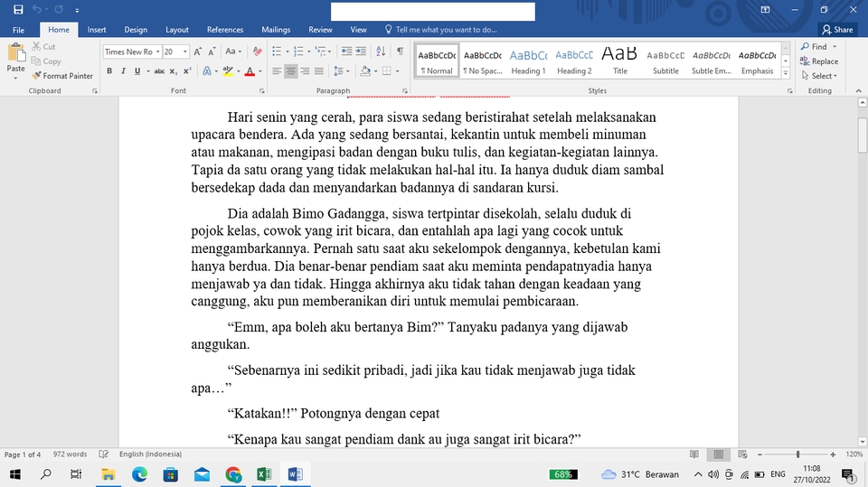Apply superscript formatting

coord(187,70)
